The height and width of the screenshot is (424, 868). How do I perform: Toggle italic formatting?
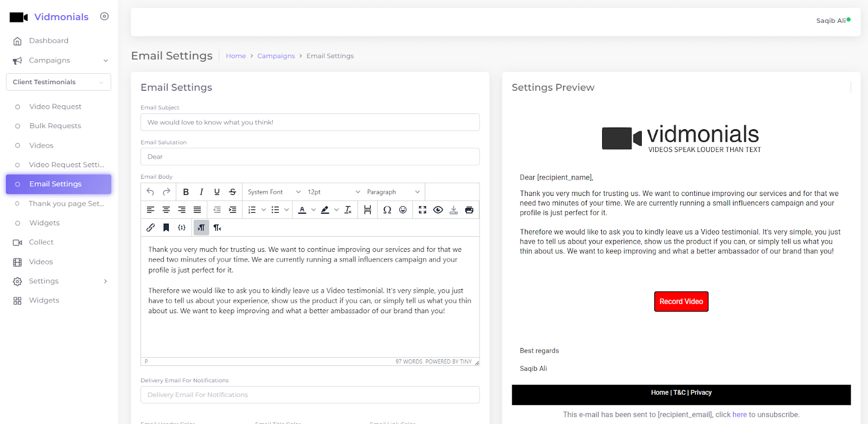pos(201,192)
